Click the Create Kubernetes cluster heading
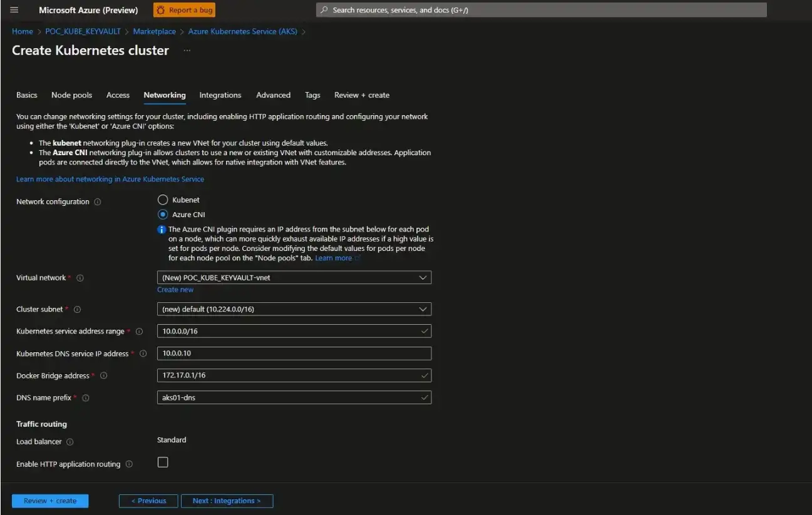 [90, 51]
